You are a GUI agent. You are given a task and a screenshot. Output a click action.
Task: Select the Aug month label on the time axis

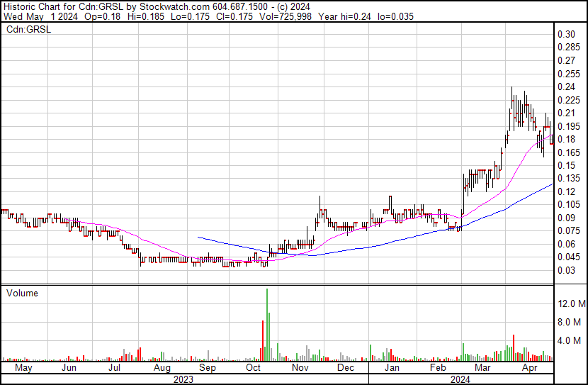click(162, 369)
